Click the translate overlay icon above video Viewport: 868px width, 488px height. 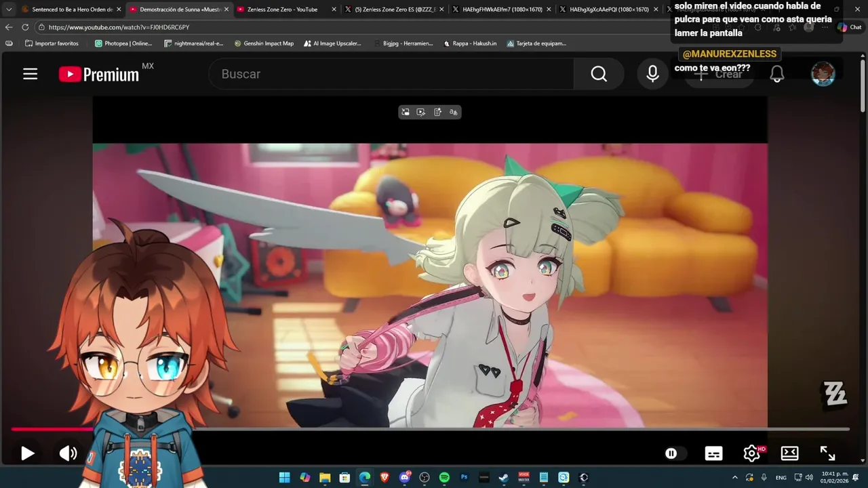(x=454, y=112)
